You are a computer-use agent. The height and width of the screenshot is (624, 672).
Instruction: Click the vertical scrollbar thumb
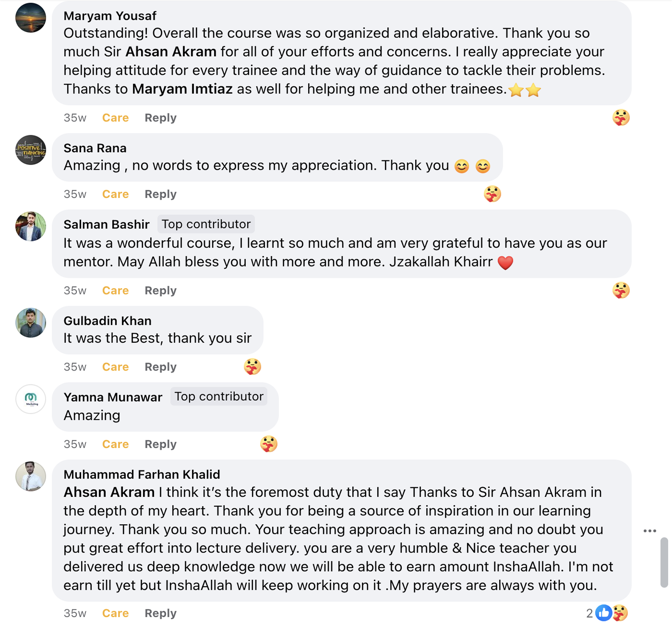coord(664,563)
